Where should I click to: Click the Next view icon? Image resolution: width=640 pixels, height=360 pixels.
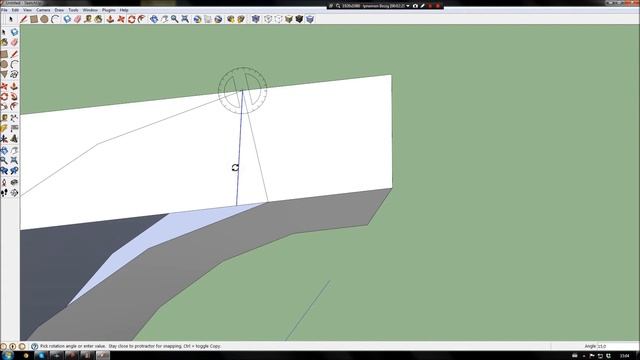pos(14,171)
